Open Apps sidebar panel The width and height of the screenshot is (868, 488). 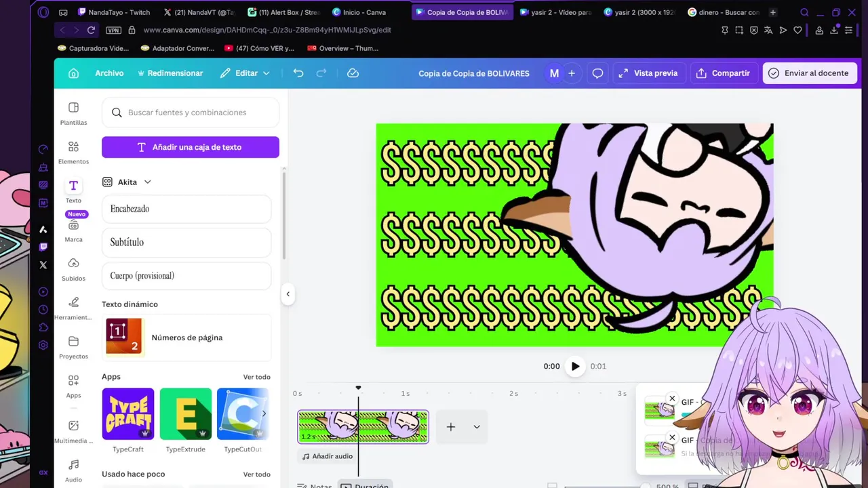tap(73, 386)
